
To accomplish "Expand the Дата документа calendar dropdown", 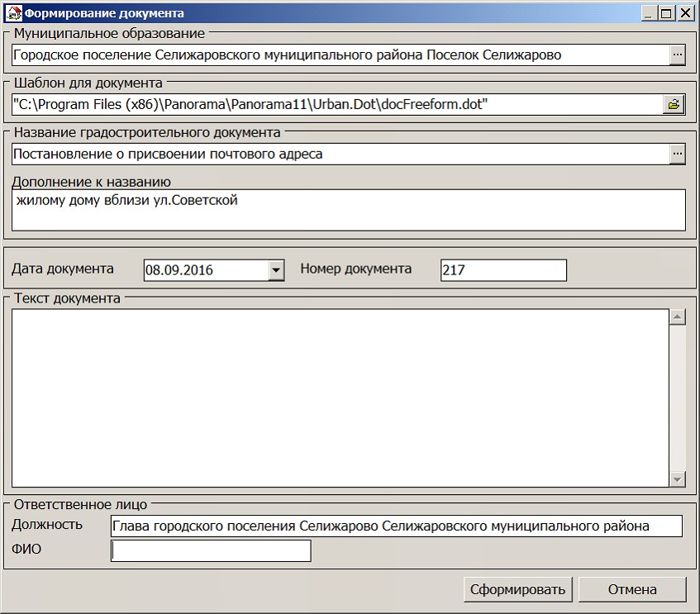I will pos(276,270).
